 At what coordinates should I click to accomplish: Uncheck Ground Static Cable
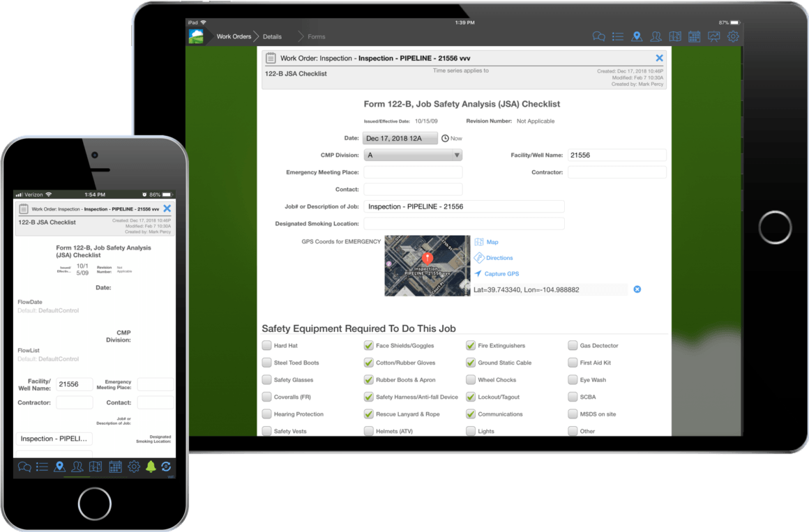coord(471,363)
